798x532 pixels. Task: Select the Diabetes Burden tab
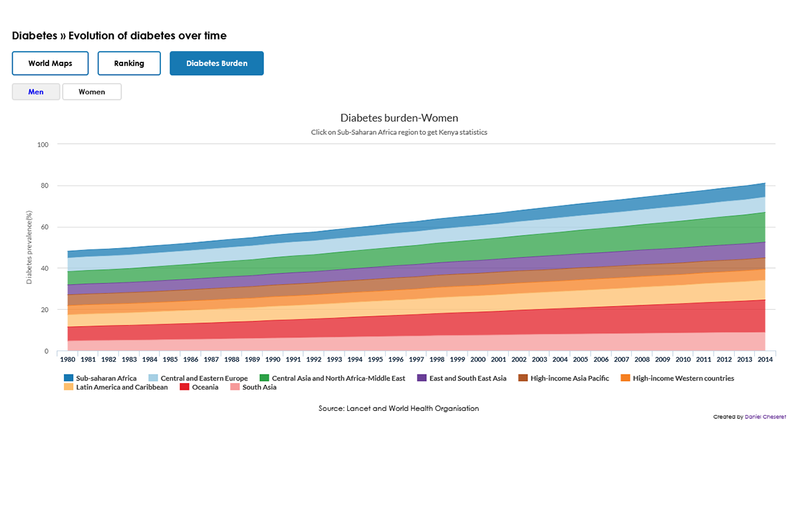[216, 63]
